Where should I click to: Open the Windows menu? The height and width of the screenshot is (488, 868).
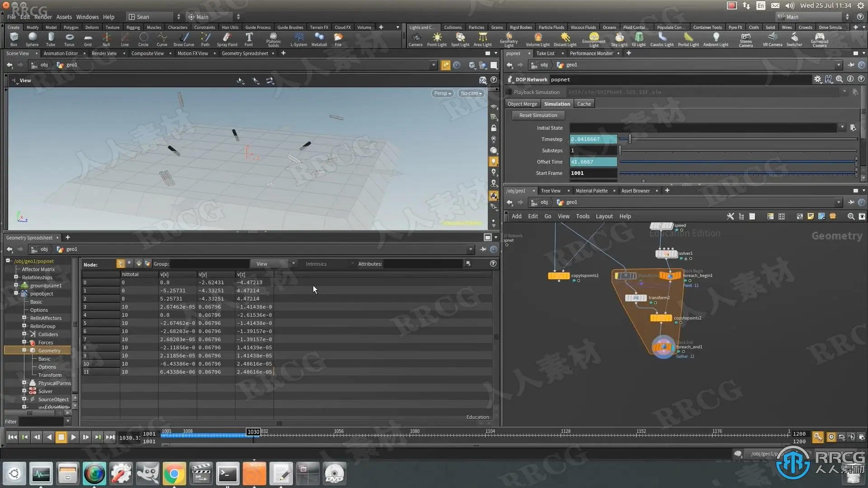(x=87, y=17)
